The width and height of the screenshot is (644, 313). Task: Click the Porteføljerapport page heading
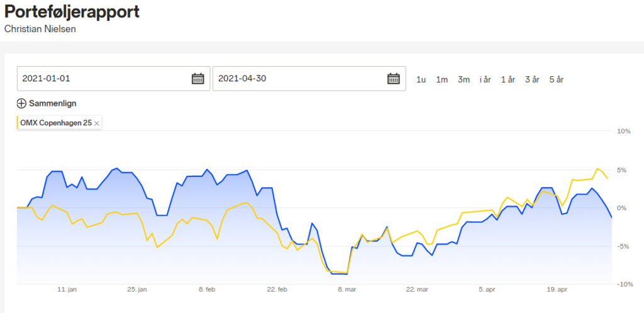(72, 12)
